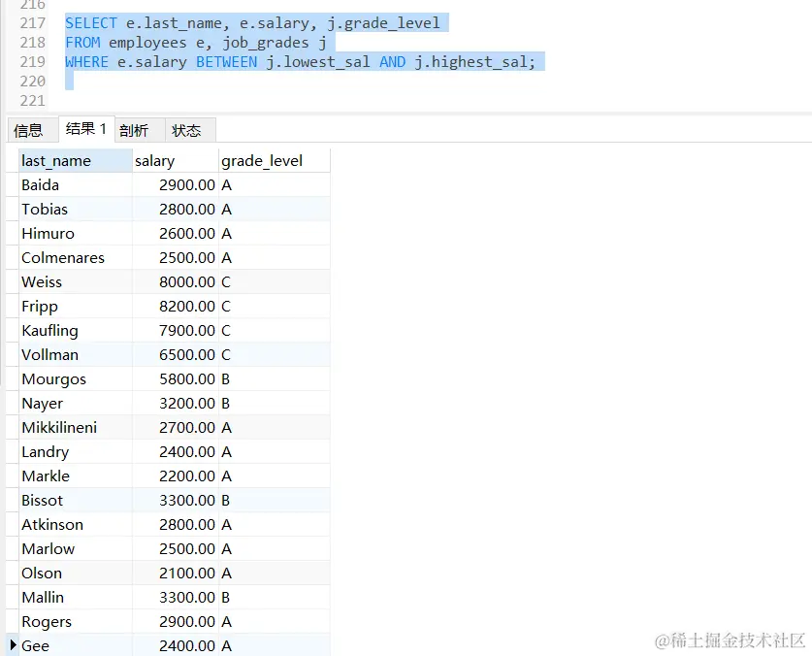Click grade level B in Mallin row
The image size is (812, 656).
275,598
